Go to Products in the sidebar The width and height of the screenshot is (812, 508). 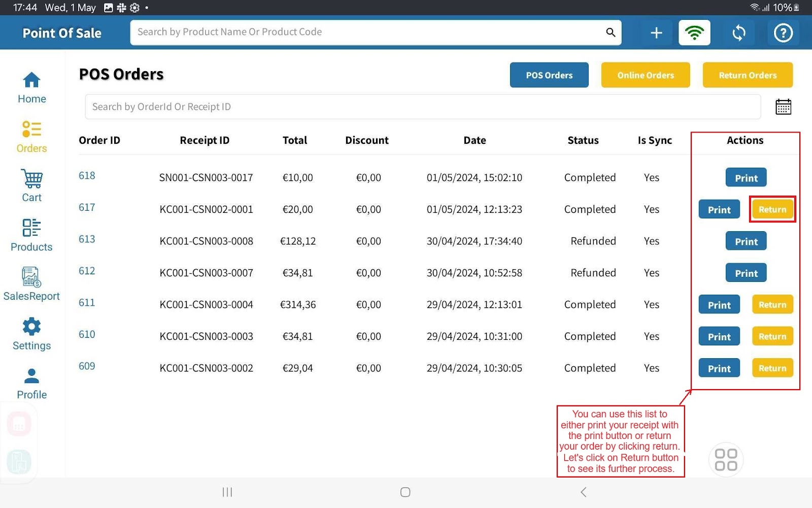pyautogui.click(x=31, y=235)
